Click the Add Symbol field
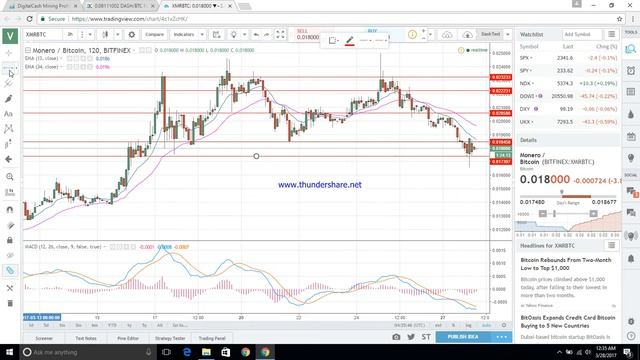 tap(582, 34)
